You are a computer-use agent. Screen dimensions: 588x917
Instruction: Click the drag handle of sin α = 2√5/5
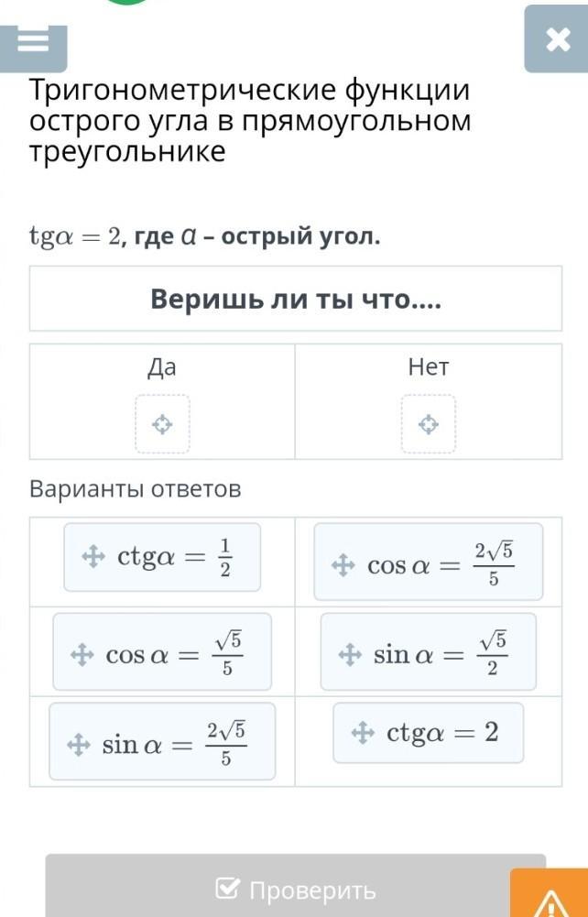click(77, 743)
